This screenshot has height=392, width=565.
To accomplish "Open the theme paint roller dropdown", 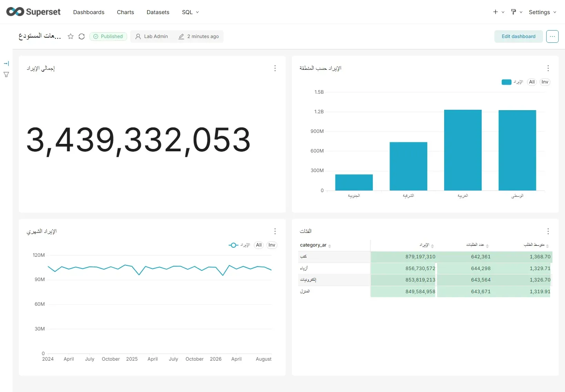I will point(517,12).
